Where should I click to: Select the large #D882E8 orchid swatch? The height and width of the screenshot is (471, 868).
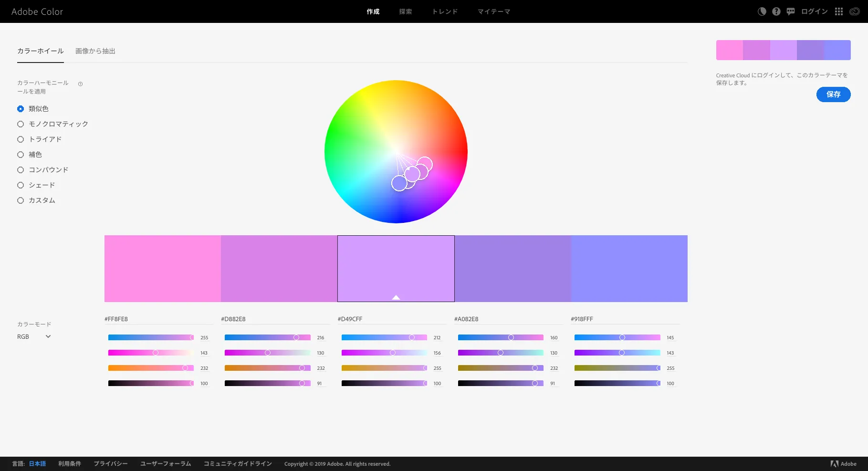point(279,269)
